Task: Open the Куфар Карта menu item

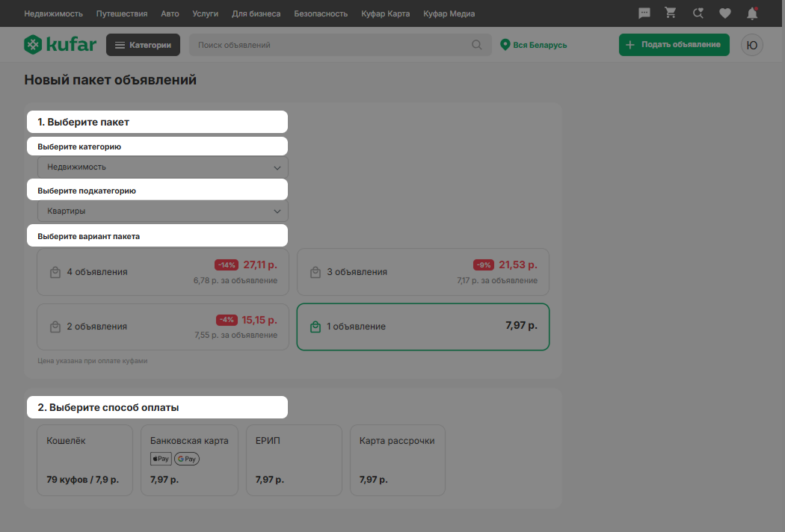Action: [386, 13]
